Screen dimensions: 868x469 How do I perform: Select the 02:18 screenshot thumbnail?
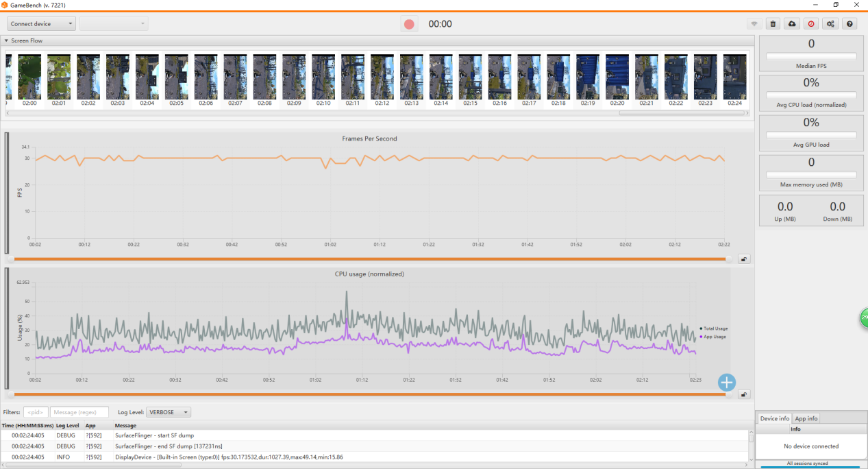point(558,77)
